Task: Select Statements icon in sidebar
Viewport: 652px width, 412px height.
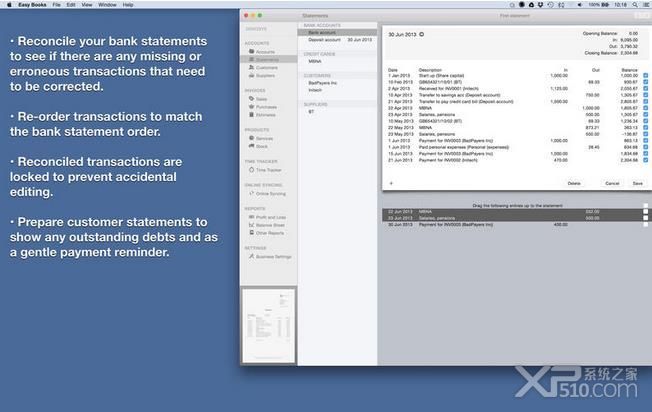Action: [x=251, y=59]
